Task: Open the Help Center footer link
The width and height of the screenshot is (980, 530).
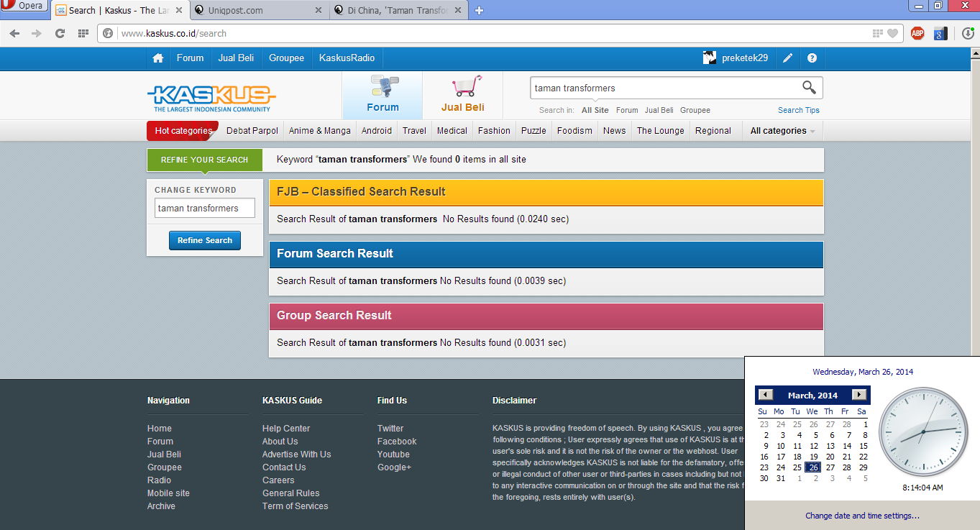Action: click(x=286, y=429)
